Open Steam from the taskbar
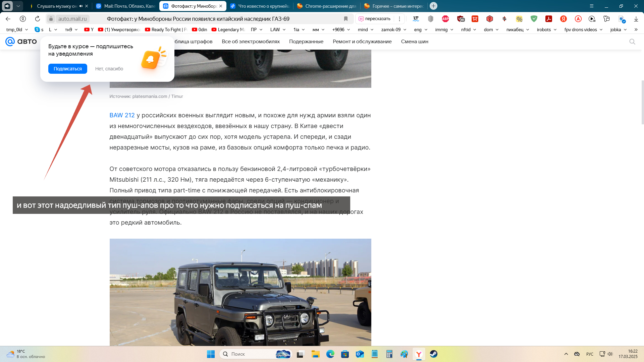644x362 pixels. [433, 354]
